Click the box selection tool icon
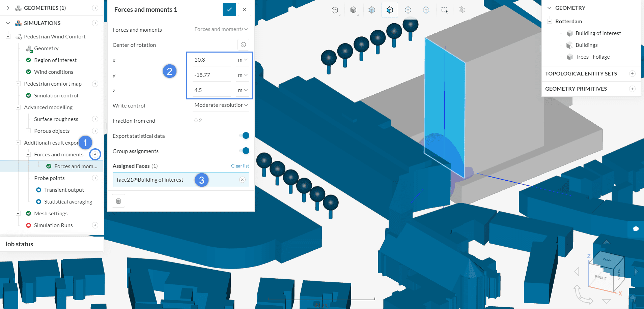Viewport: 644px width, 309px height. point(444,10)
